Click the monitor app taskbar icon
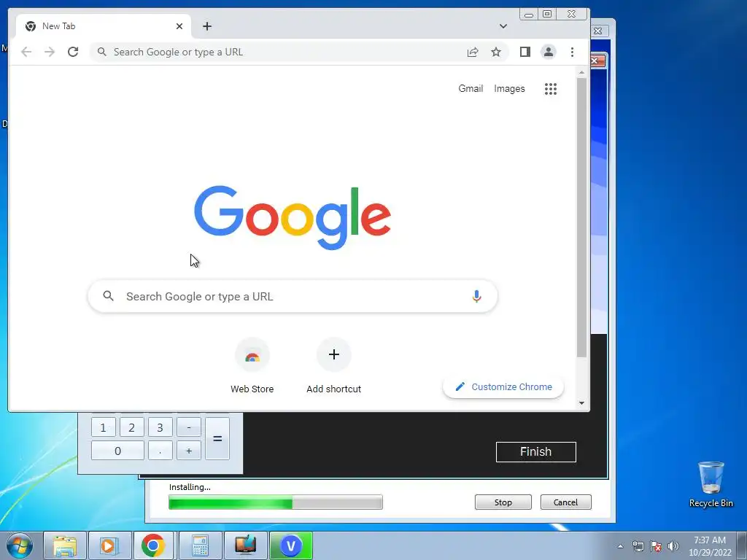747x560 pixels. click(x=245, y=545)
